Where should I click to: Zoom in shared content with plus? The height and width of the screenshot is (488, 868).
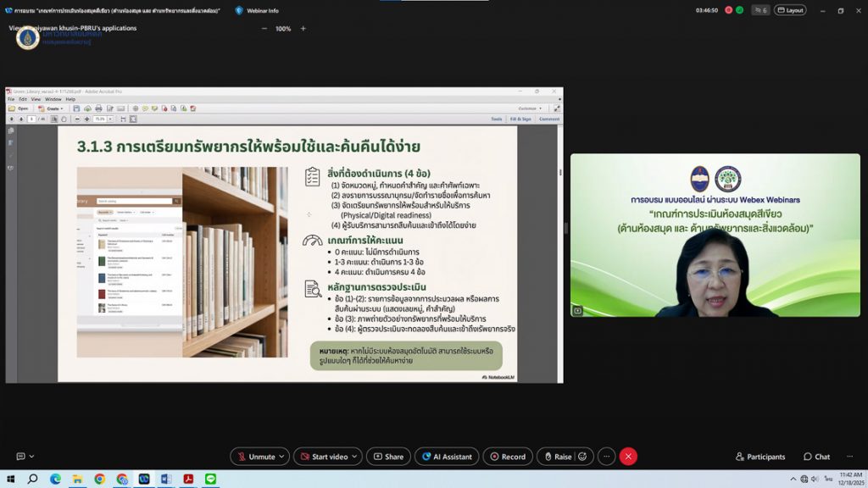303,29
